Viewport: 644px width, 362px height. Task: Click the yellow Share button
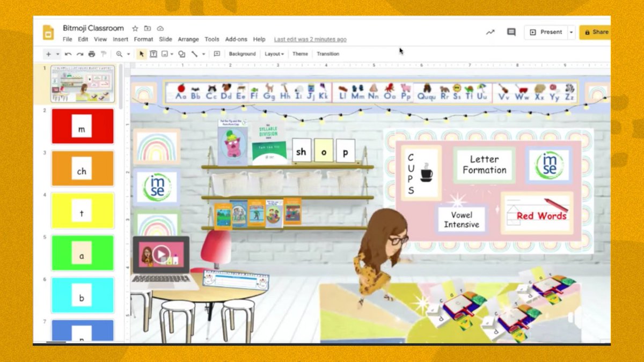coord(595,32)
